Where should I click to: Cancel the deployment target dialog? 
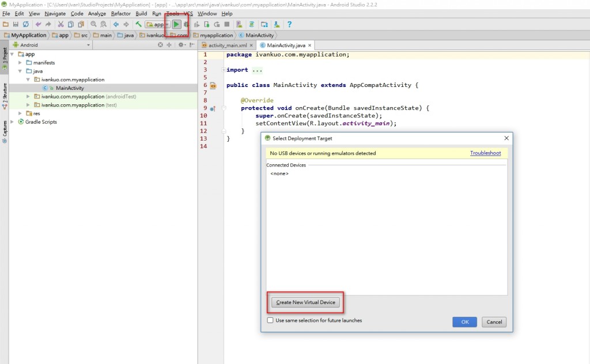click(494, 322)
